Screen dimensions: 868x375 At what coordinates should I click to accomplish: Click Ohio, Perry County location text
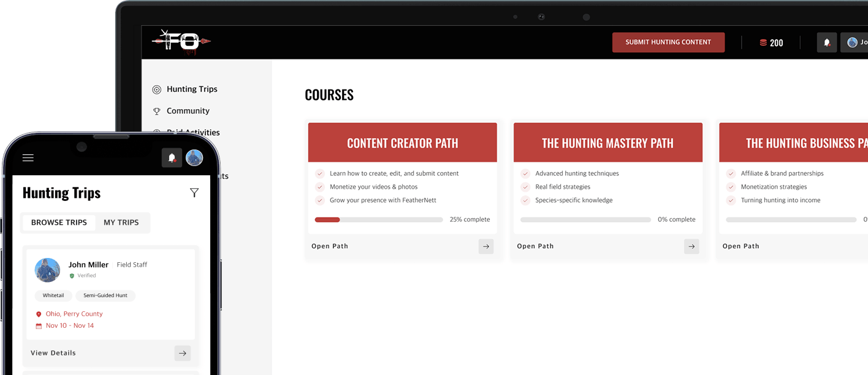pos(74,314)
